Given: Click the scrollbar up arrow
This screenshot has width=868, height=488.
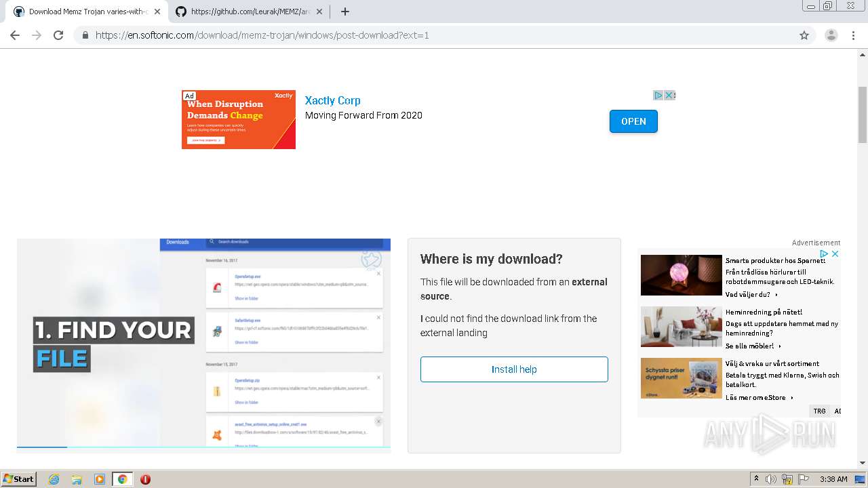Looking at the screenshot, I should point(863,54).
